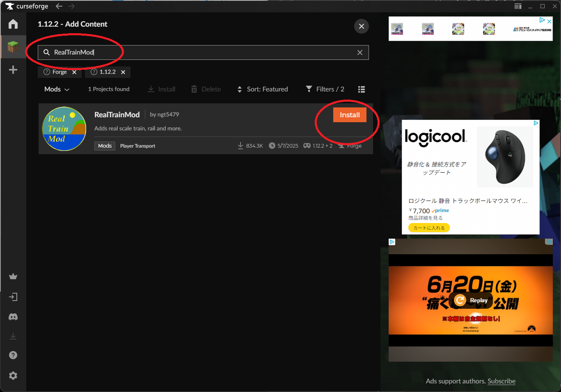The height and width of the screenshot is (392, 561).
Task: Click the AdChoices icon on Logicool ad
Action: click(536, 123)
